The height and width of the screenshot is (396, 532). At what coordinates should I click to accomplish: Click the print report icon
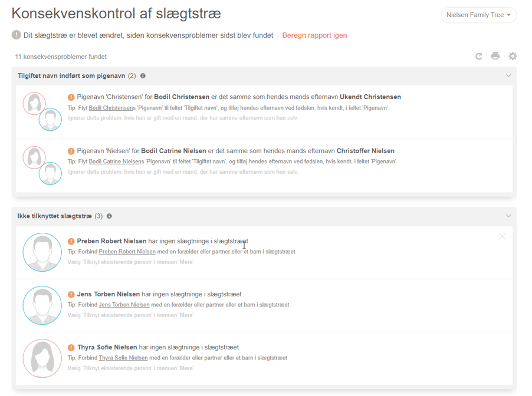point(495,56)
